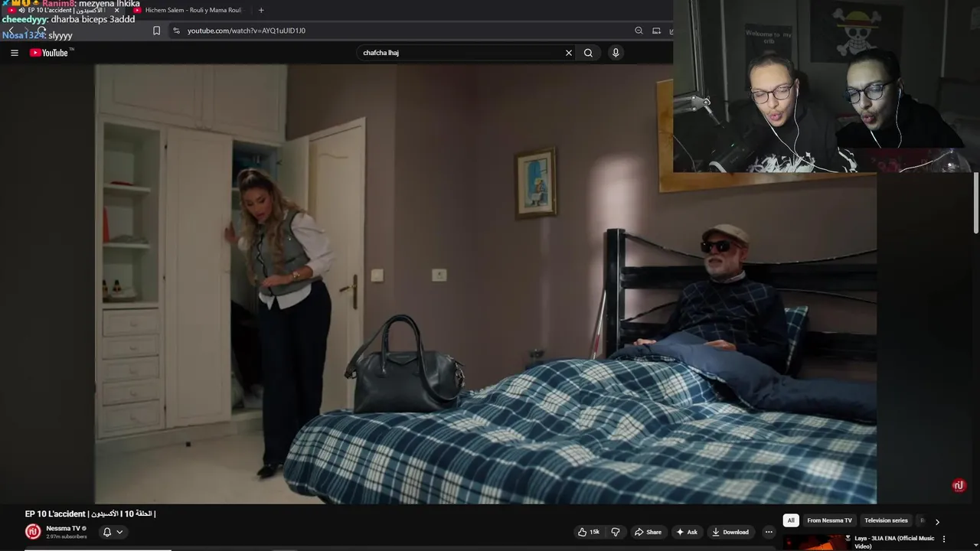This screenshot has width=980, height=551.
Task: Open options menu for Laya suggested video
Action: (x=943, y=539)
